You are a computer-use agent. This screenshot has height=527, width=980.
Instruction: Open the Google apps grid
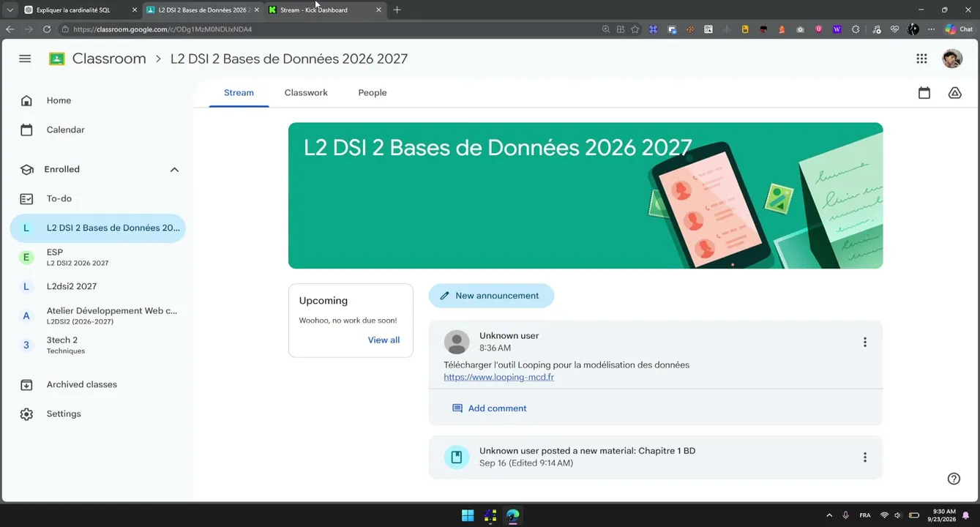pos(921,59)
